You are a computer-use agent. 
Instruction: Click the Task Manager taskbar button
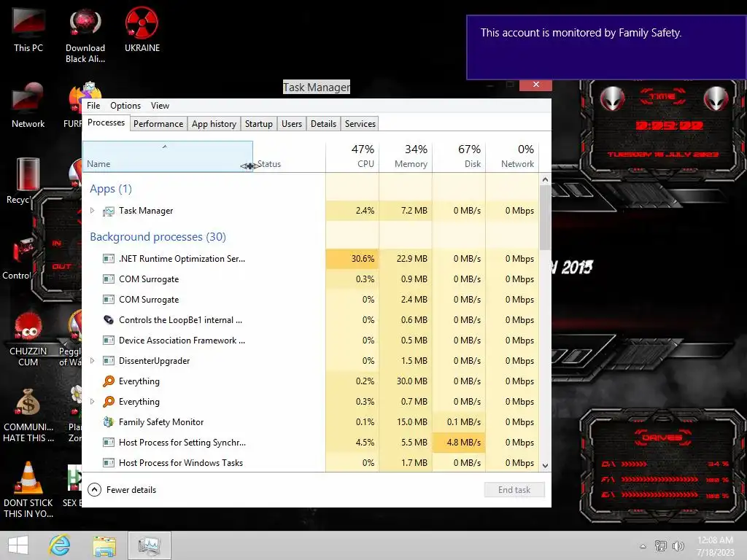149,545
